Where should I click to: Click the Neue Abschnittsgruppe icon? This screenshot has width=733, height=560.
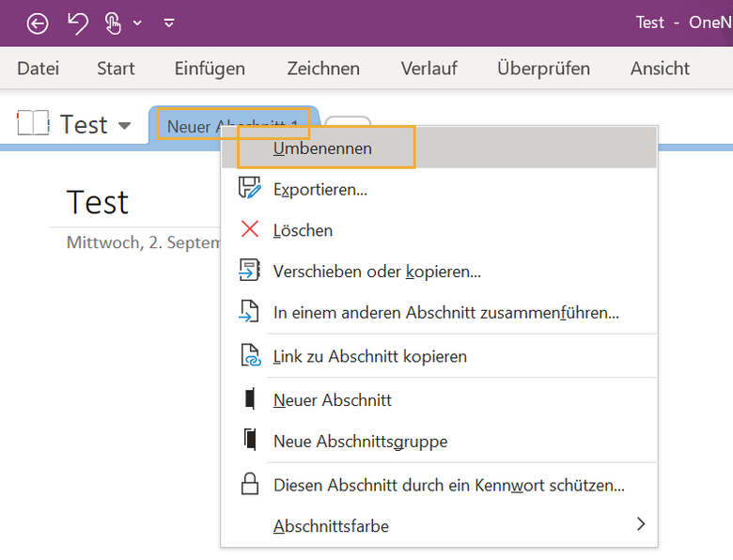click(x=250, y=440)
